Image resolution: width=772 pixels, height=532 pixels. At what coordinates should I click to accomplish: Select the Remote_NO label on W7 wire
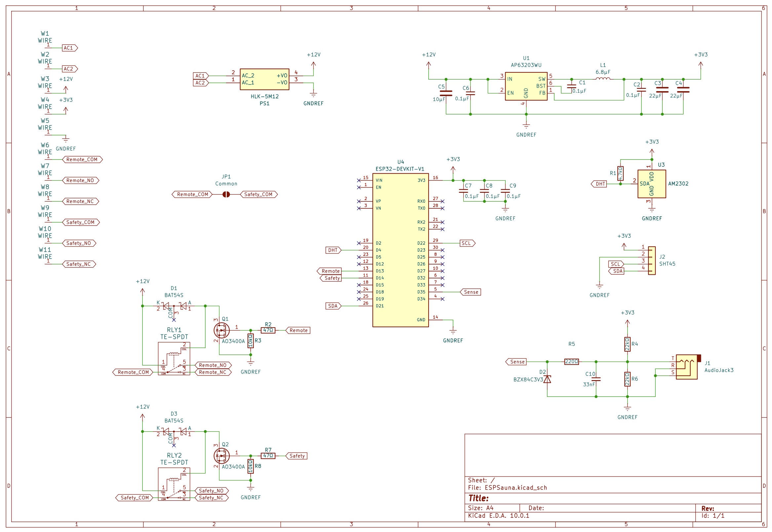[x=81, y=181]
